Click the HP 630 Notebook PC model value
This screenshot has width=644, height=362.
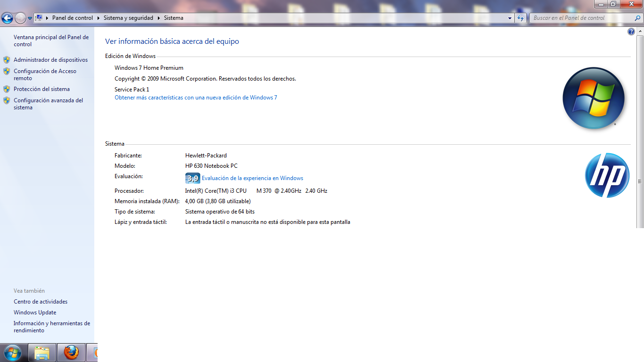coord(211,166)
